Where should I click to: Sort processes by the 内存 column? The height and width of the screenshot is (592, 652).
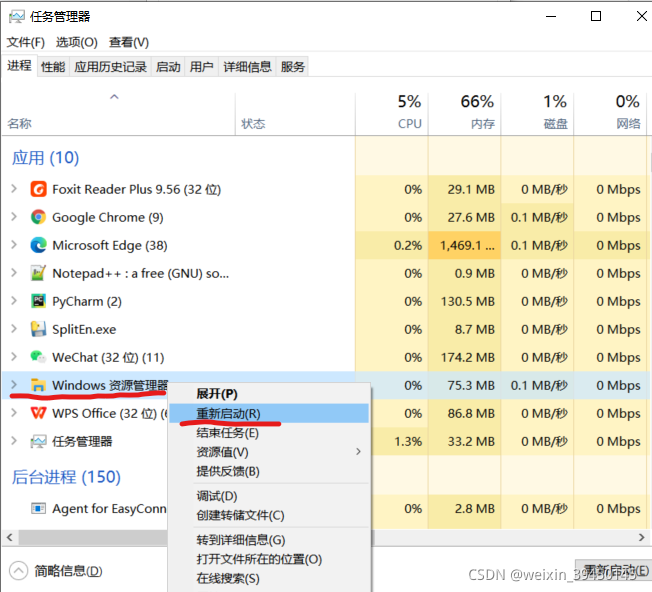point(464,113)
